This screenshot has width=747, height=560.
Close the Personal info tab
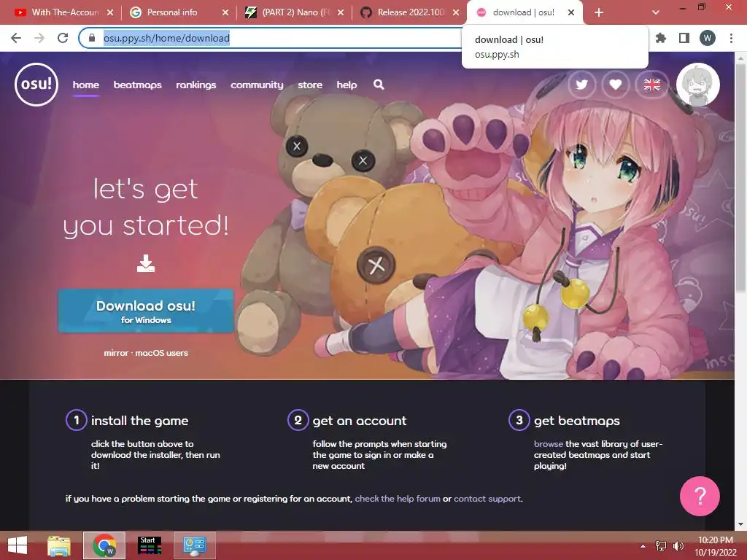point(225,12)
